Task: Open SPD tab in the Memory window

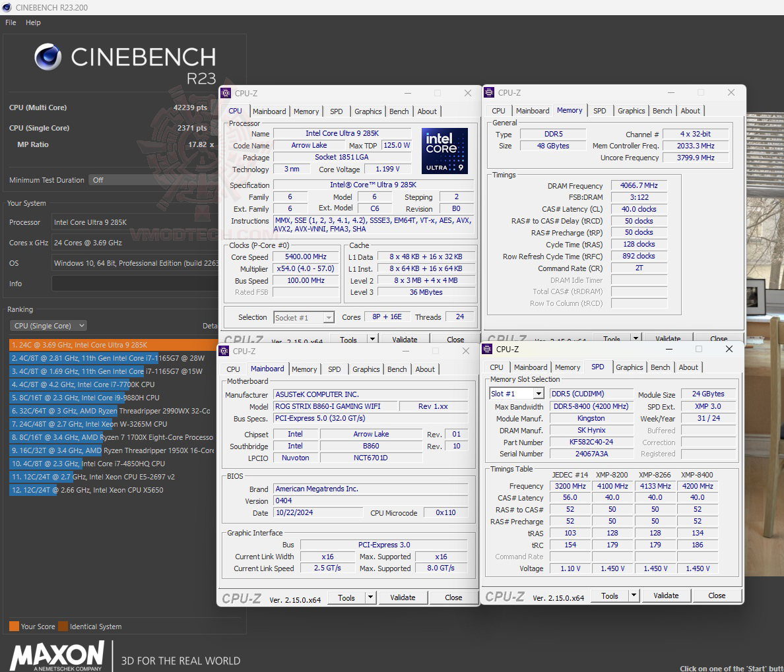Action: [599, 111]
